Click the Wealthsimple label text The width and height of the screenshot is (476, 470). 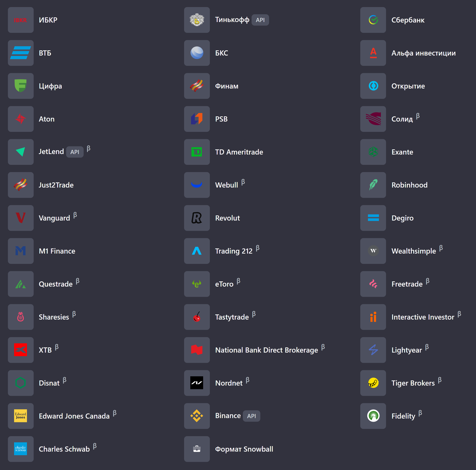[413, 251]
